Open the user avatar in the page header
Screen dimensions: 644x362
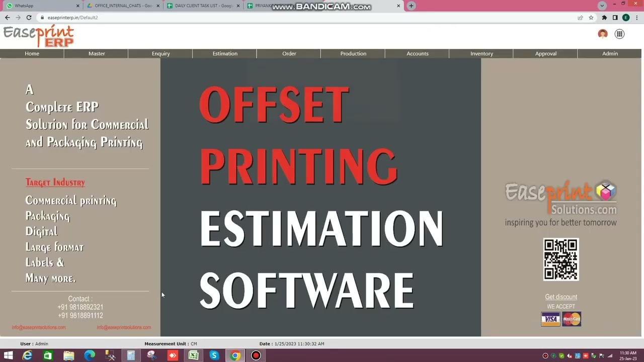[x=603, y=34]
